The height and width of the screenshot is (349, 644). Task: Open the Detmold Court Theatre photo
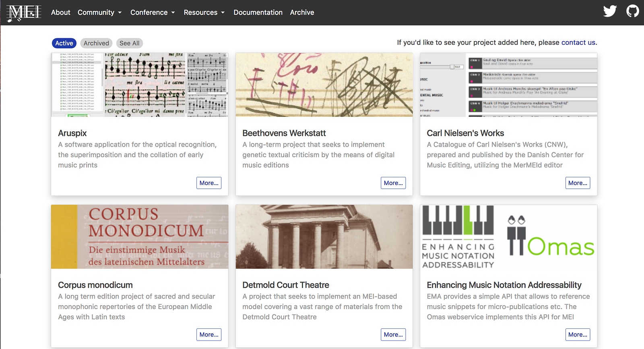(324, 237)
